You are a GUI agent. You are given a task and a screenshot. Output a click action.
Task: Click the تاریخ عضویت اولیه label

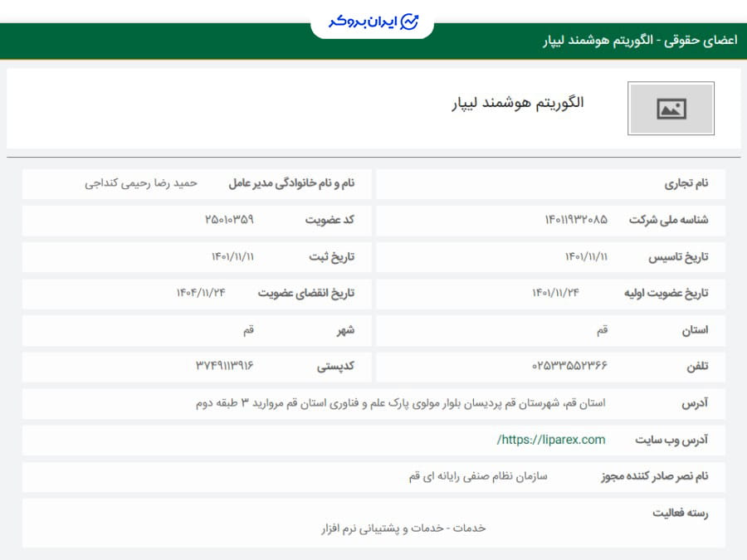click(666, 293)
